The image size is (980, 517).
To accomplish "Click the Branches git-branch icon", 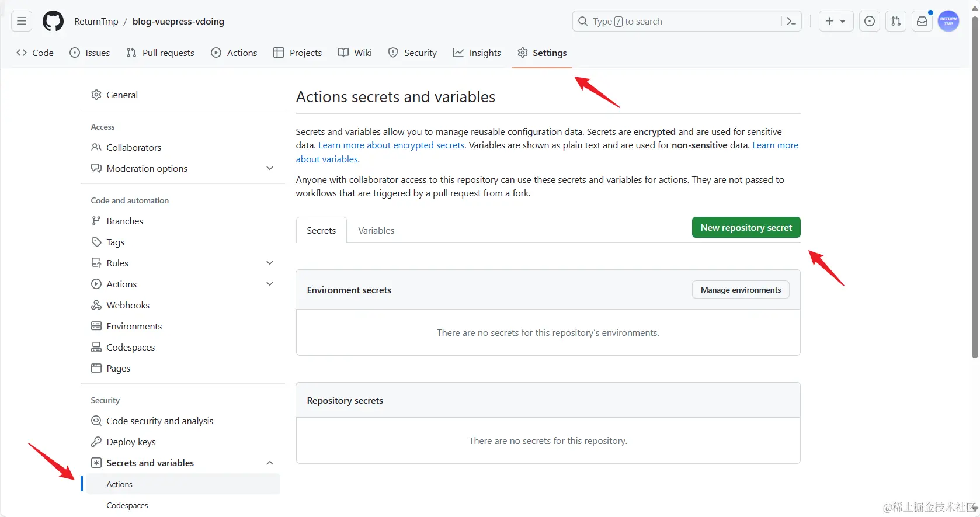I will (x=96, y=221).
